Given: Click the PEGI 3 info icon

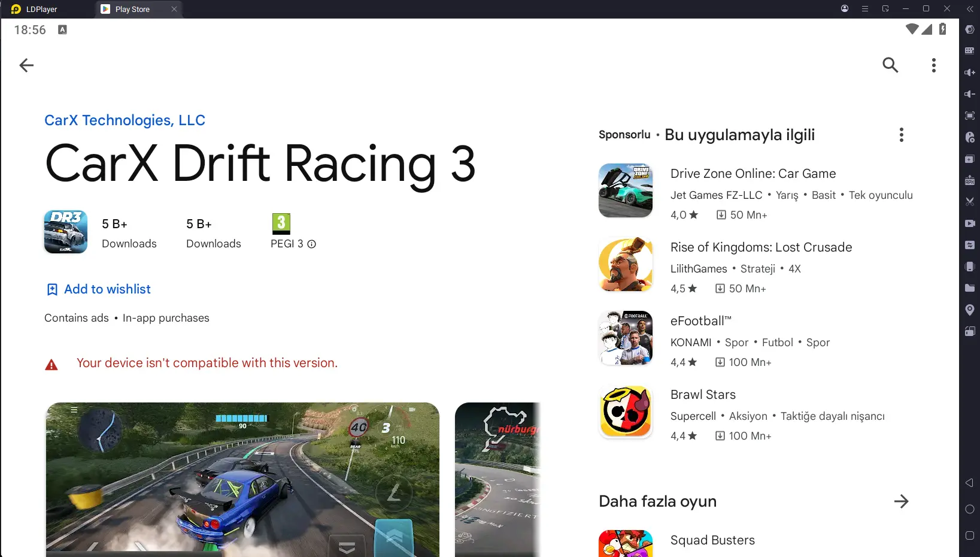Looking at the screenshot, I should (311, 244).
